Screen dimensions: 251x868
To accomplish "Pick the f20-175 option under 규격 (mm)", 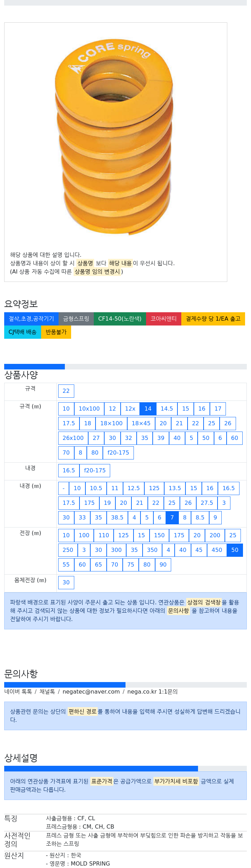I will coord(118,453).
